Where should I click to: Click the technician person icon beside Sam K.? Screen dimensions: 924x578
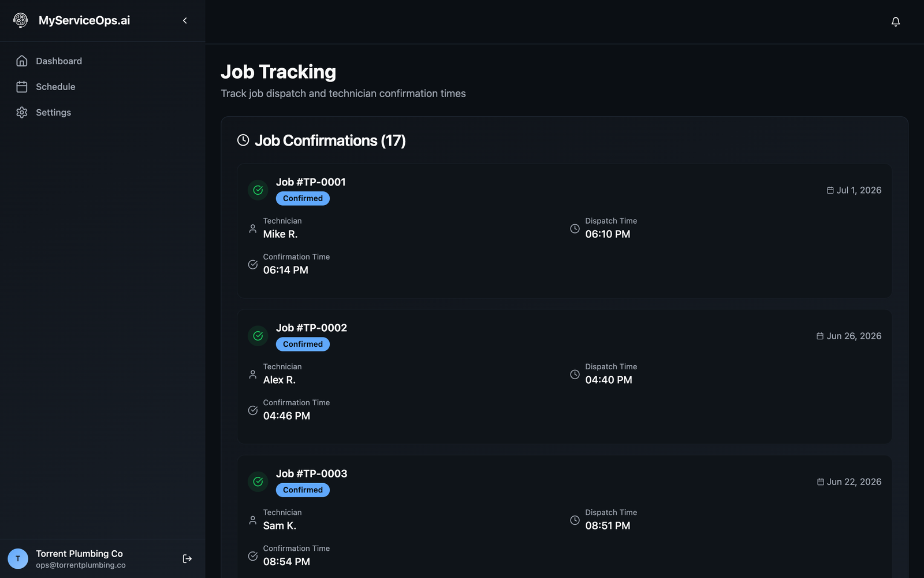(253, 520)
